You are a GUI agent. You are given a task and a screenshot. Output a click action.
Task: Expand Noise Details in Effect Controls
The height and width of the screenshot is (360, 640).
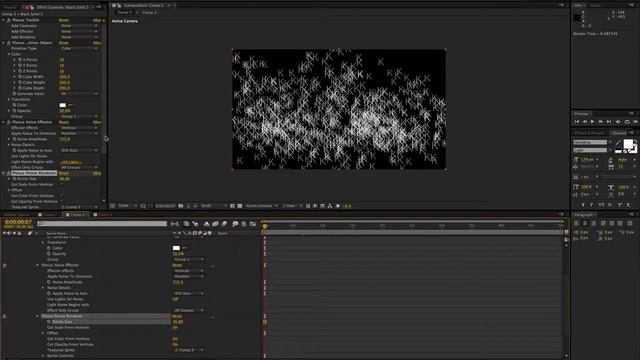point(9,145)
